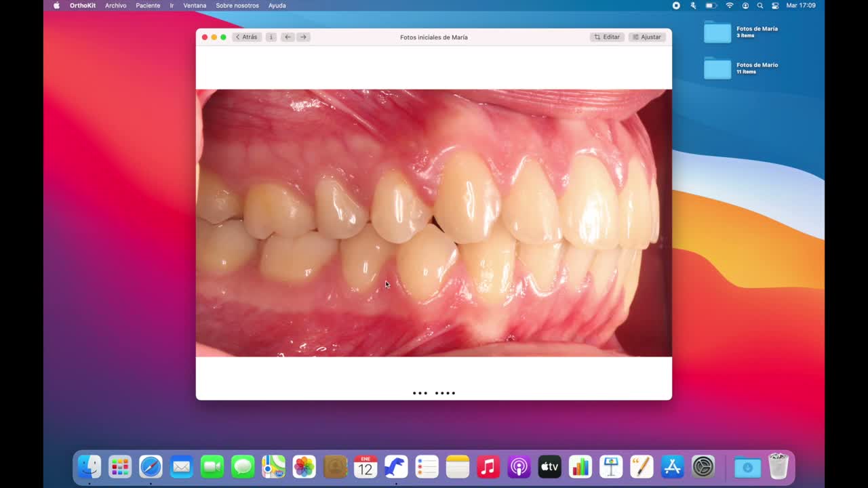The height and width of the screenshot is (488, 868).
Task: Open Reminders in the dock
Action: point(427,466)
